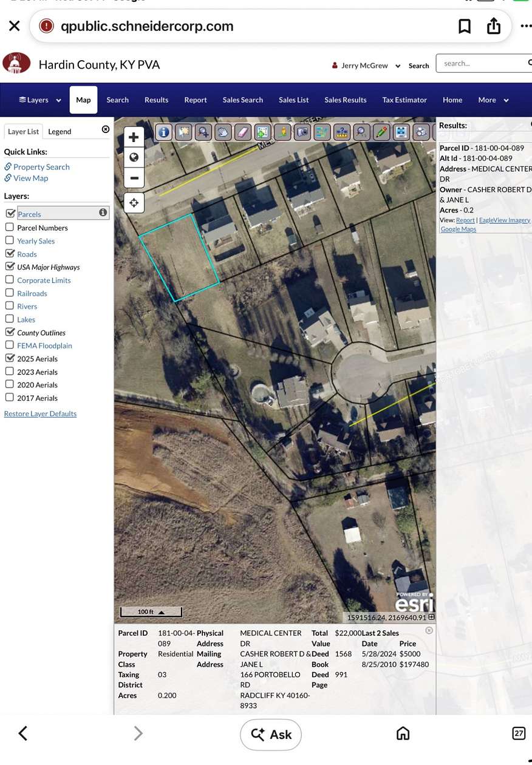532x765 pixels.
Task: Click the locate crosshair button
Action: tap(134, 203)
